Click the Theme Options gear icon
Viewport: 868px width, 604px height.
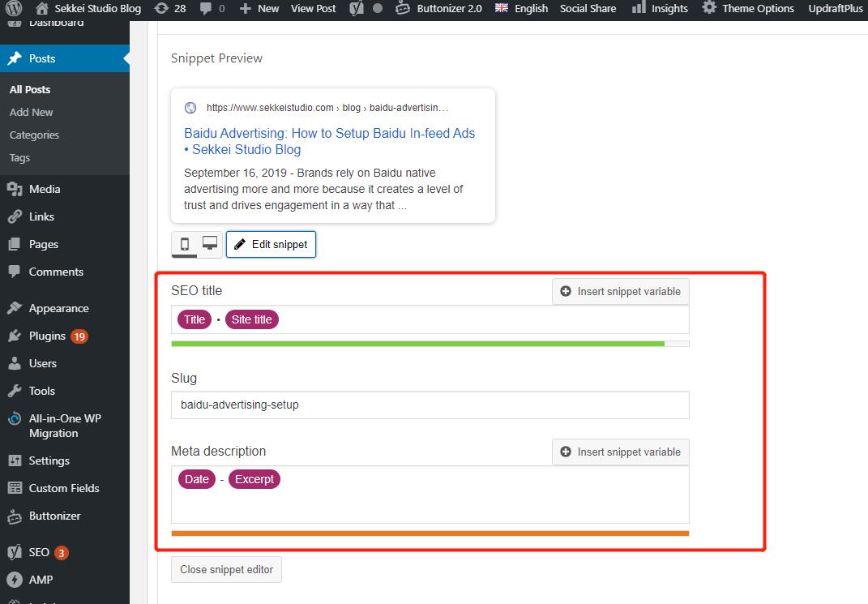click(x=709, y=8)
